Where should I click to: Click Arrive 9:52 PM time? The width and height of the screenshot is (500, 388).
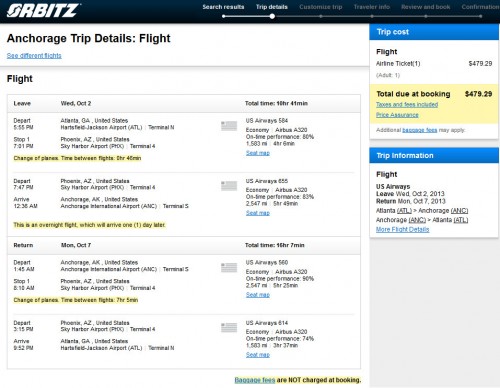point(23,348)
